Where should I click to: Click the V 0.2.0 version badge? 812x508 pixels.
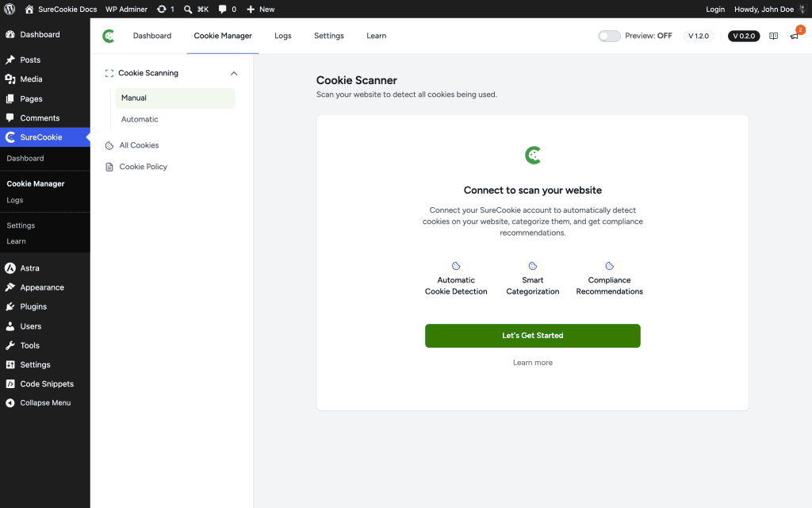pos(744,36)
